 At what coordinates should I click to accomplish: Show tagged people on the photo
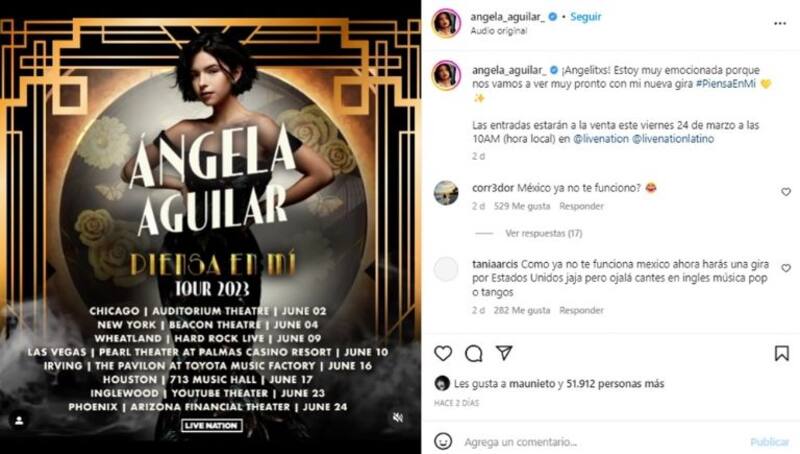(x=19, y=420)
